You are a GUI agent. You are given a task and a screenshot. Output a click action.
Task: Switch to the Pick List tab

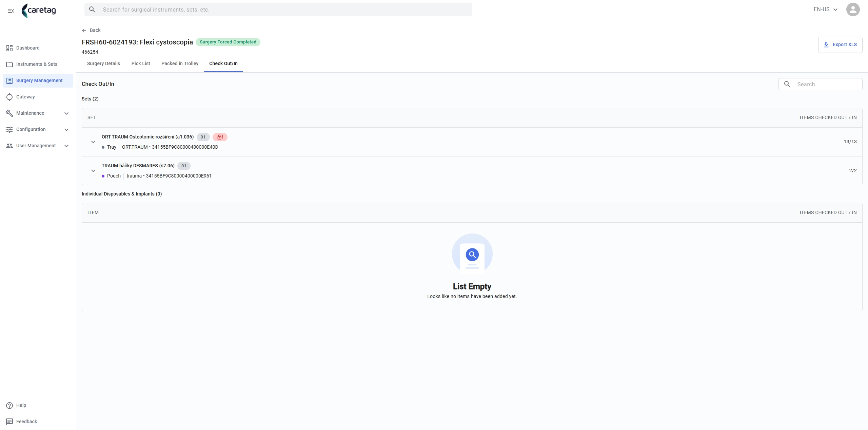141,63
